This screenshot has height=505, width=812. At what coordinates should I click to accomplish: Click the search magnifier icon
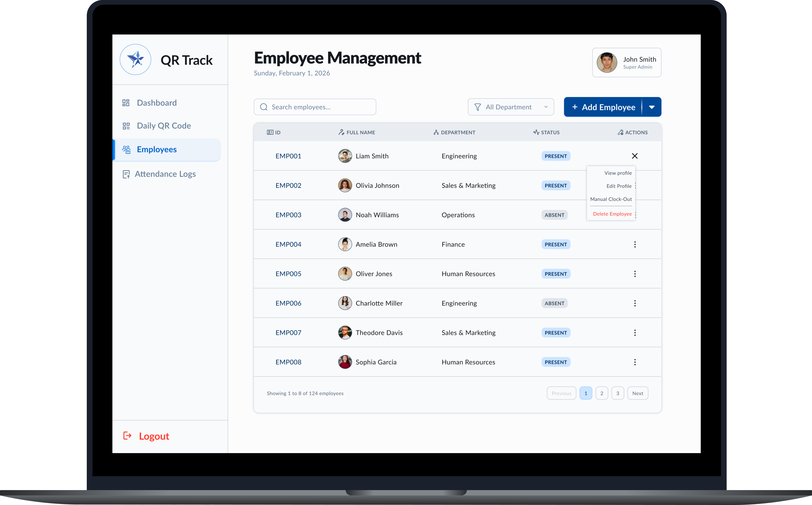click(x=264, y=107)
